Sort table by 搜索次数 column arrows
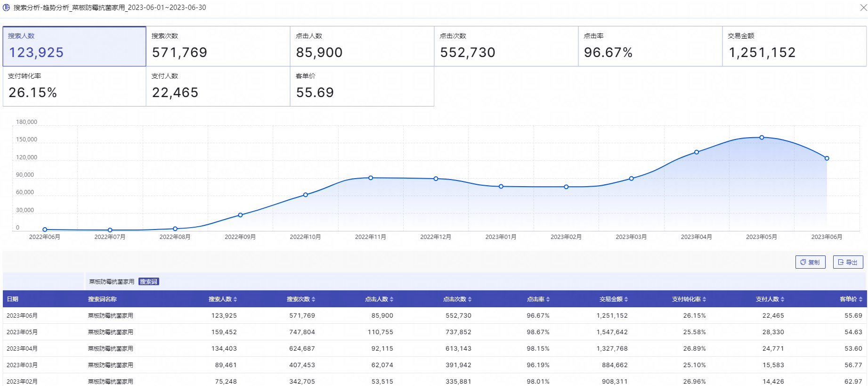Viewport: 868px width, 386px height. pyautogui.click(x=313, y=299)
